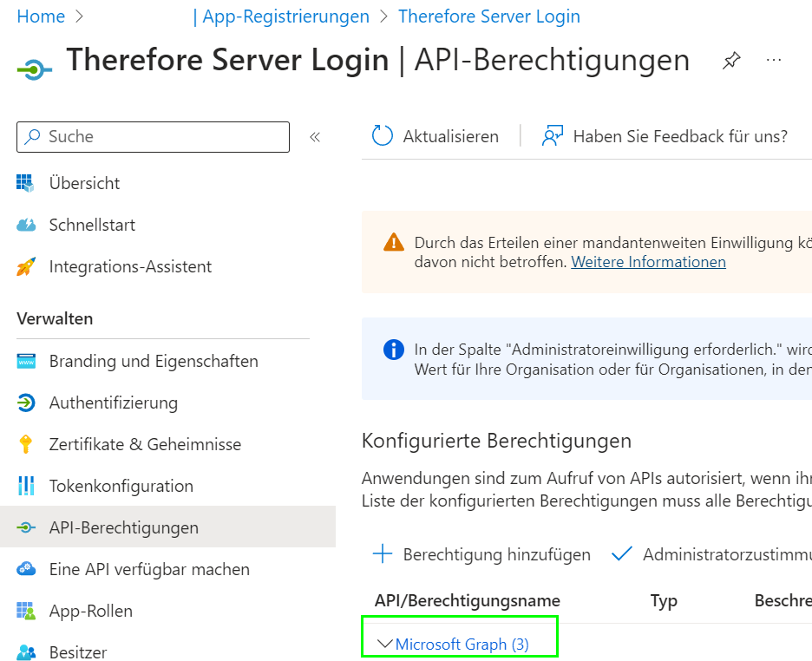
Task: Open Eine API verfügbar machen
Action: coord(149,569)
